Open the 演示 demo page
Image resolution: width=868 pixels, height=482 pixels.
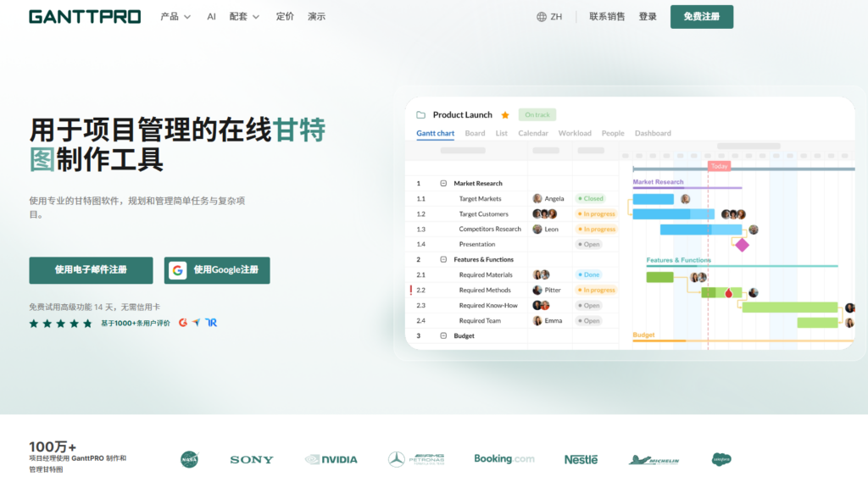tap(316, 17)
